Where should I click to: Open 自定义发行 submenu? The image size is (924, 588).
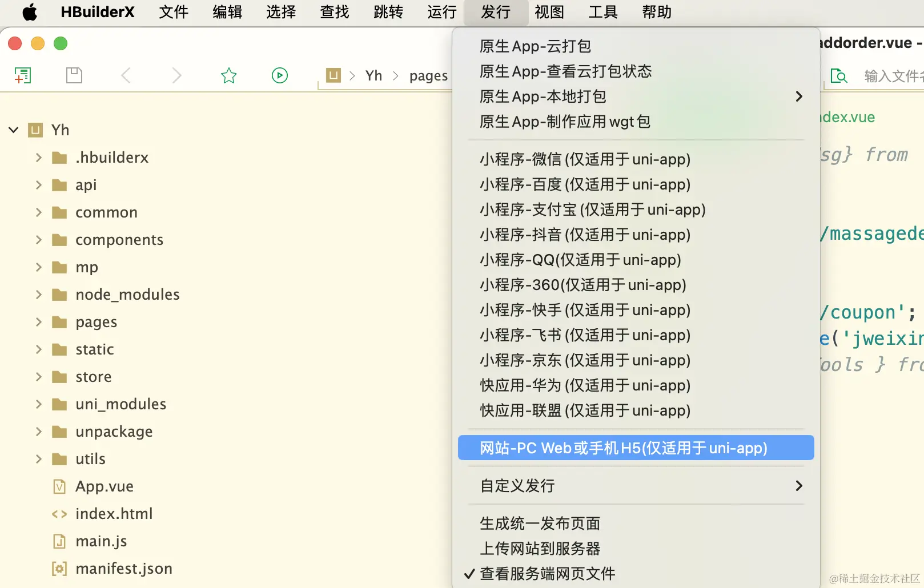coord(636,486)
